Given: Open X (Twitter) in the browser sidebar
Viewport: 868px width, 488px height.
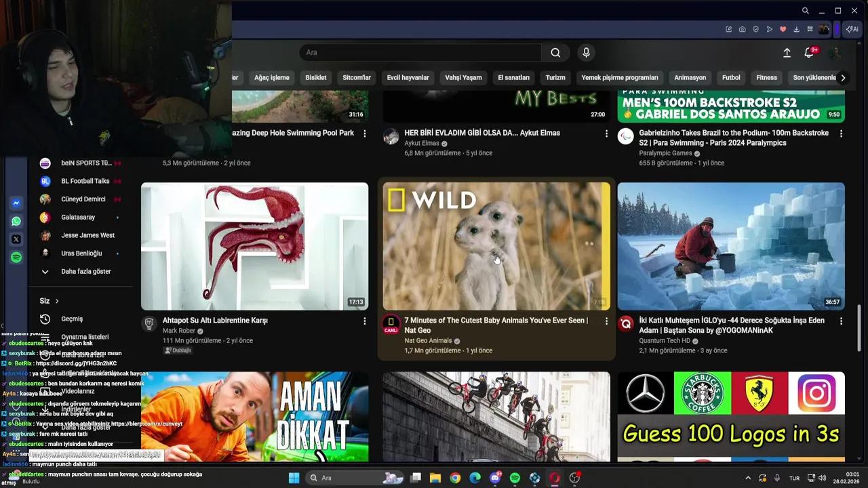Looking at the screenshot, I should pos(16,239).
